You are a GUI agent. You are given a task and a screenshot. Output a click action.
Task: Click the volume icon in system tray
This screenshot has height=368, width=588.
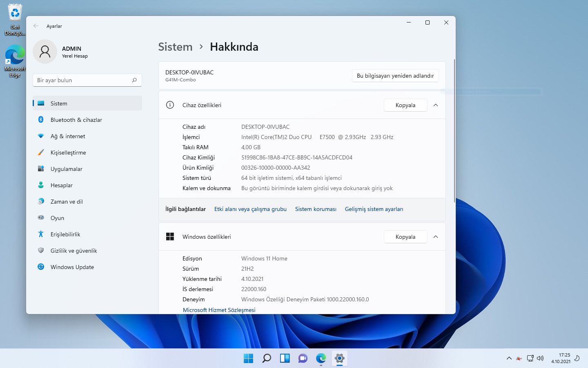point(540,358)
